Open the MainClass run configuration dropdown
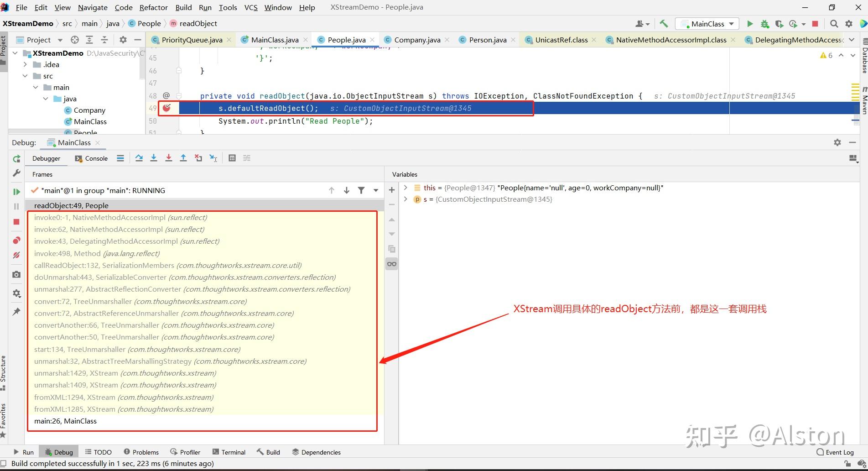Viewport: 868px width, 471px height. (x=707, y=23)
